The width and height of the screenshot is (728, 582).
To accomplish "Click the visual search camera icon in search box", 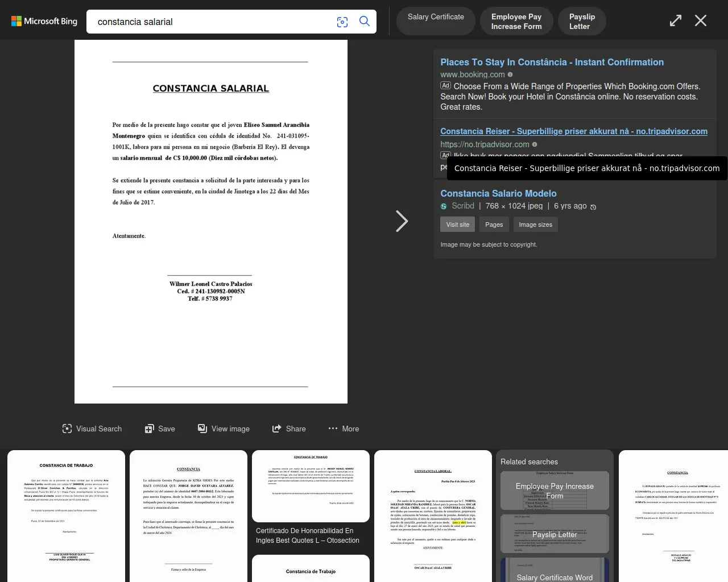I will 342,22.
